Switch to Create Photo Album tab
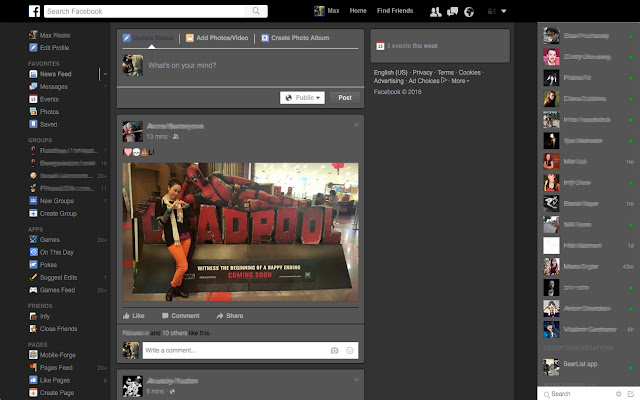 295,38
